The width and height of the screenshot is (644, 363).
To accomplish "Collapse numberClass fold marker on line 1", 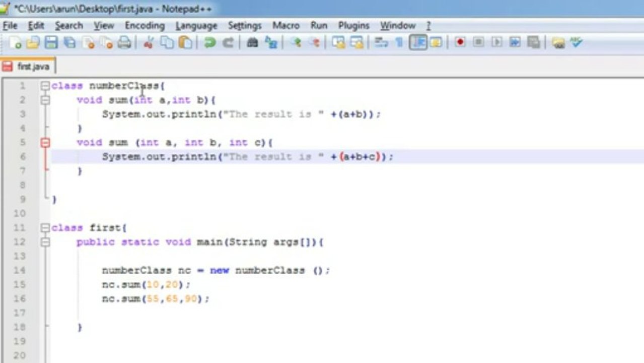I will click(45, 86).
